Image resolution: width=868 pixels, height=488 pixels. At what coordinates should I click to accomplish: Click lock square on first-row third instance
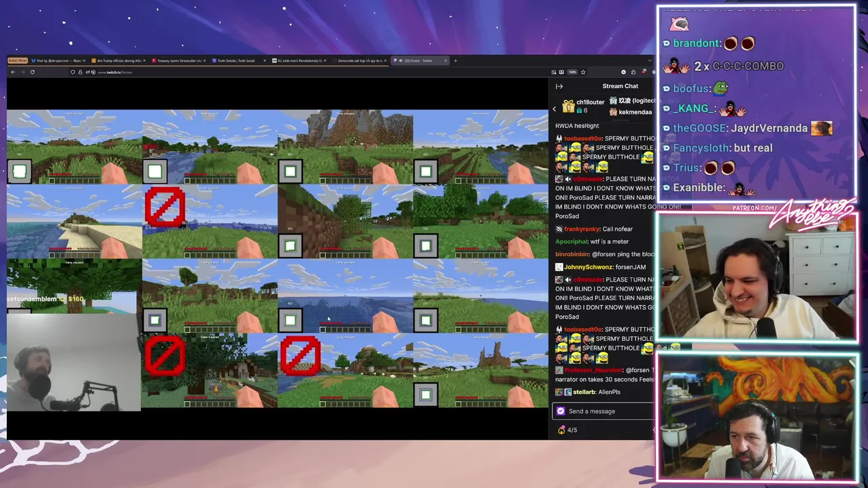pyautogui.click(x=290, y=171)
